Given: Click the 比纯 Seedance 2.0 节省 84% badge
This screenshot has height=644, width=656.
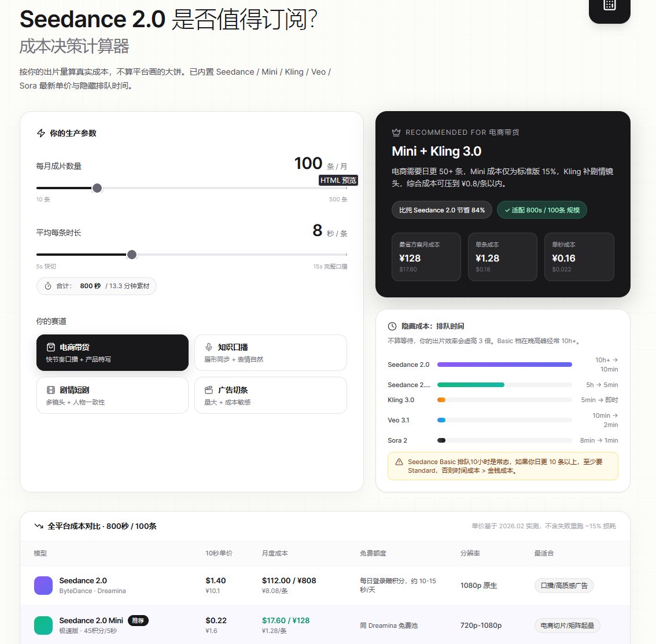Looking at the screenshot, I should click(442, 210).
